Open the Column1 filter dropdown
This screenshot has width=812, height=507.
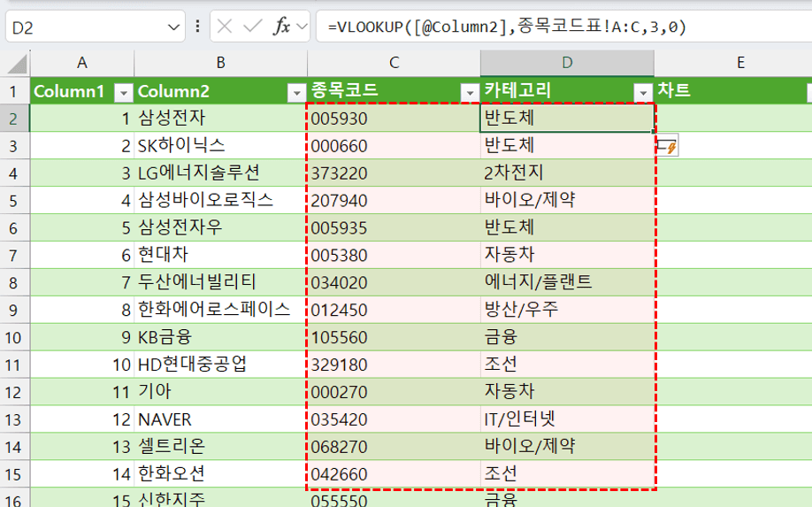[x=123, y=93]
